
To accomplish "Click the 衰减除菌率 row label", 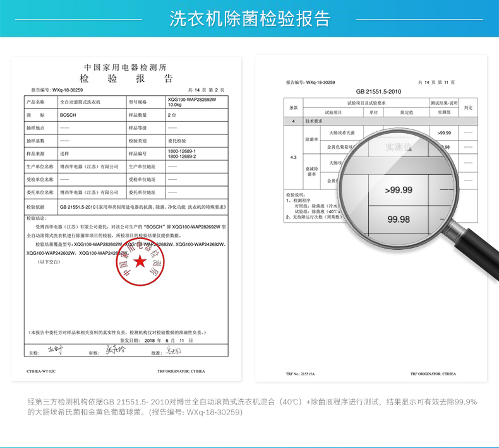I will pos(311,172).
